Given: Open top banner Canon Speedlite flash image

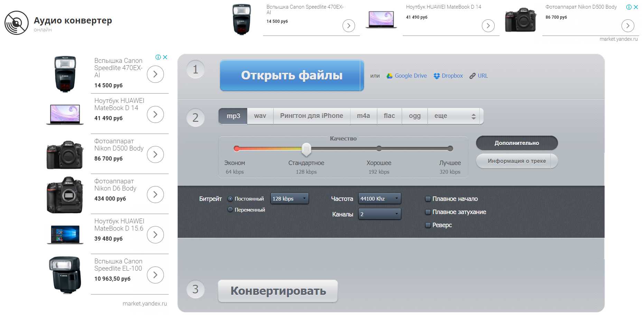Looking at the screenshot, I should 241,20.
